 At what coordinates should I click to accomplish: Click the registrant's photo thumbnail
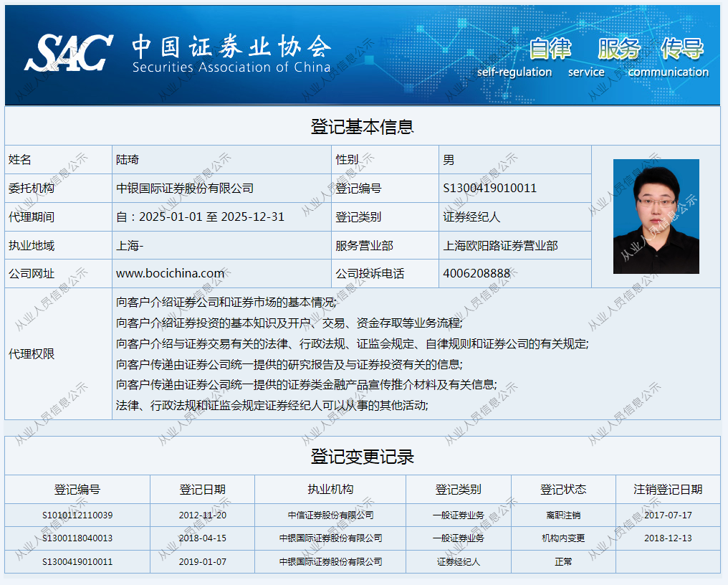[656, 216]
